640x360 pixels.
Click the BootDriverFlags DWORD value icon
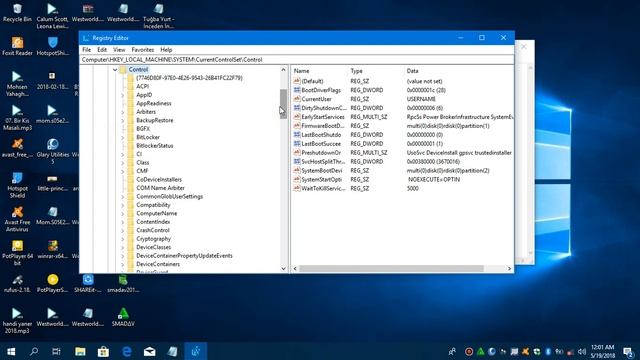pyautogui.click(x=297, y=90)
